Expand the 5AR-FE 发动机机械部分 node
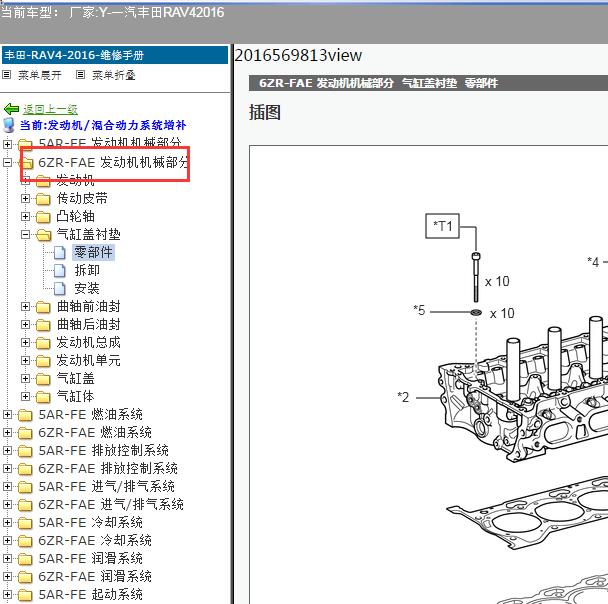This screenshot has height=604, width=608. [7, 144]
